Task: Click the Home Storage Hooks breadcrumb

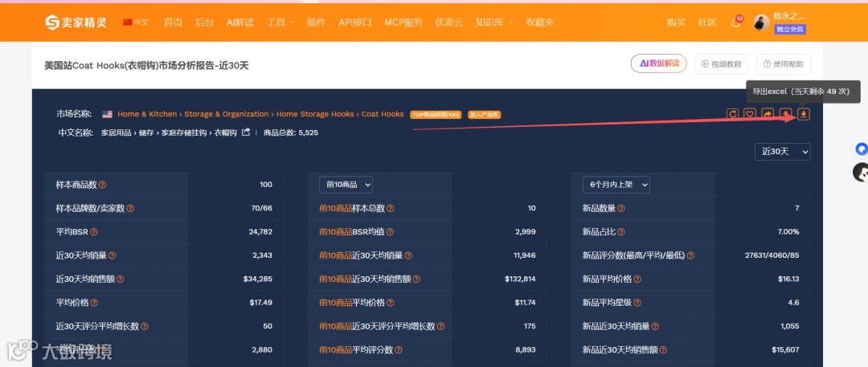Action: [315, 114]
